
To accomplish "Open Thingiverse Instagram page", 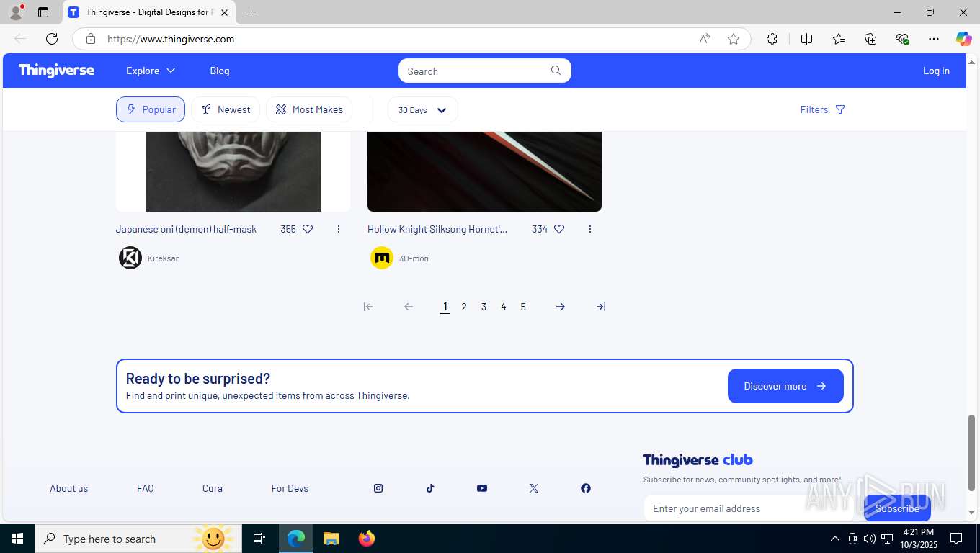I will pyautogui.click(x=378, y=488).
